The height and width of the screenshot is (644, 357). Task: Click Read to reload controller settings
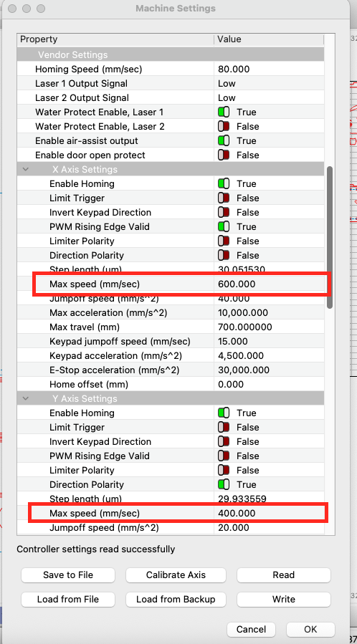(x=283, y=575)
